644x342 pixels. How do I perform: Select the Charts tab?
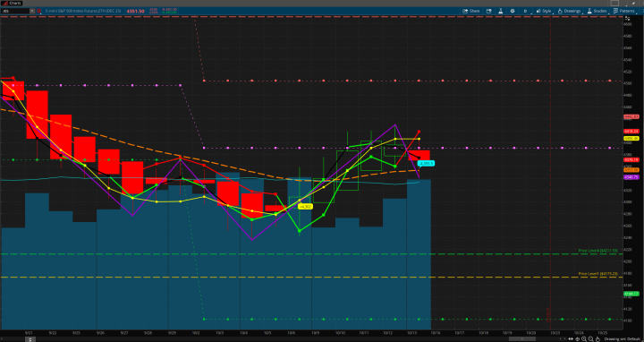pos(12,4)
